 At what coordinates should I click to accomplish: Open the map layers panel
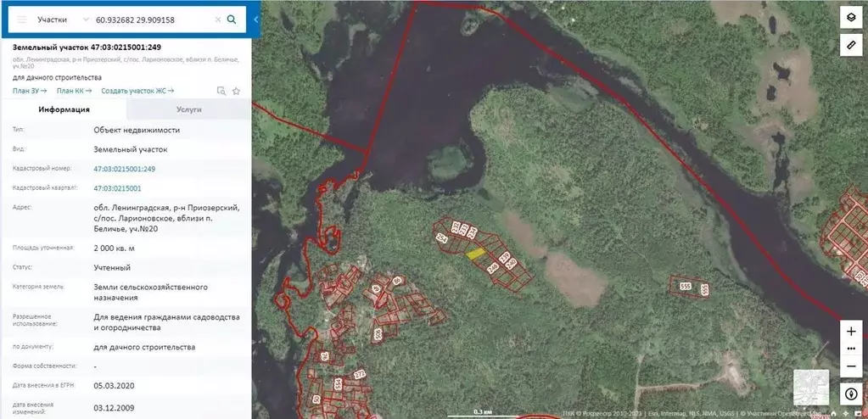click(x=850, y=19)
